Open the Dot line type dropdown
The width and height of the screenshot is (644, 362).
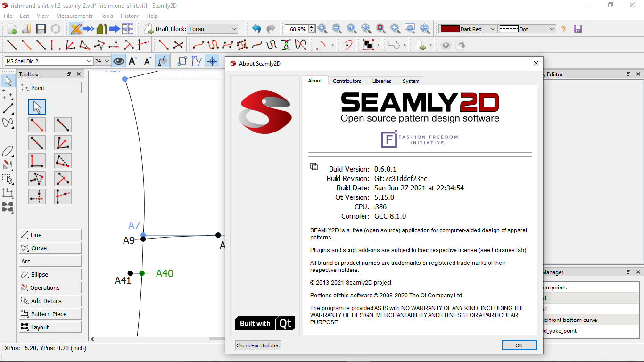click(527, 29)
